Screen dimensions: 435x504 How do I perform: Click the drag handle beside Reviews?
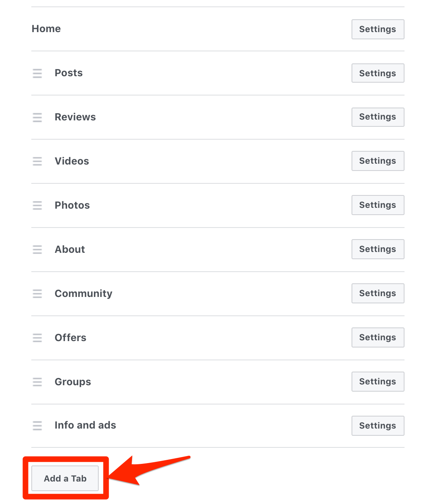point(37,118)
